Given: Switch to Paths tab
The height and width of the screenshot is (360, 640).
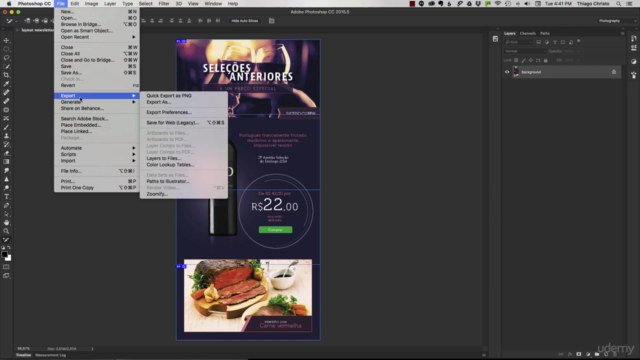Looking at the screenshot, I should click(545, 33).
